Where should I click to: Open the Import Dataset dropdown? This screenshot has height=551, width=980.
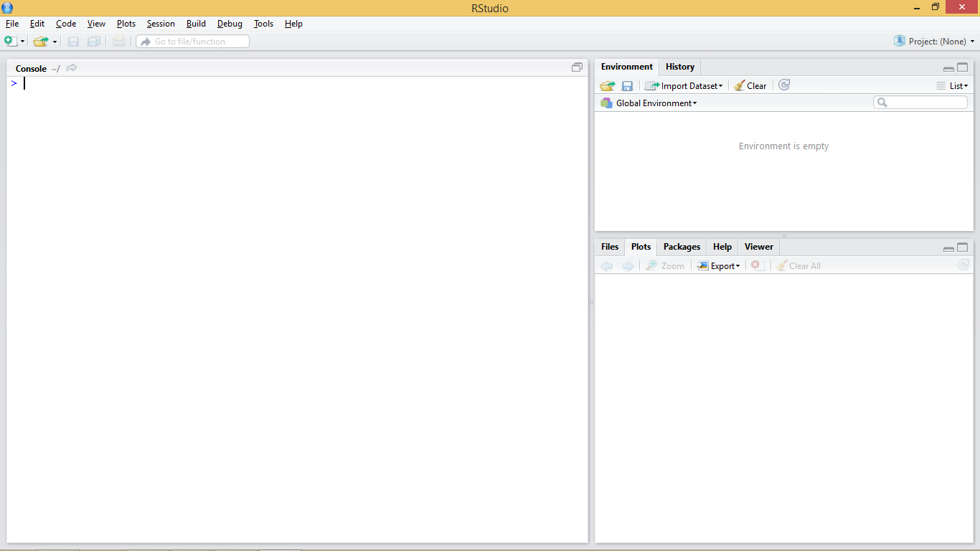[x=684, y=85]
